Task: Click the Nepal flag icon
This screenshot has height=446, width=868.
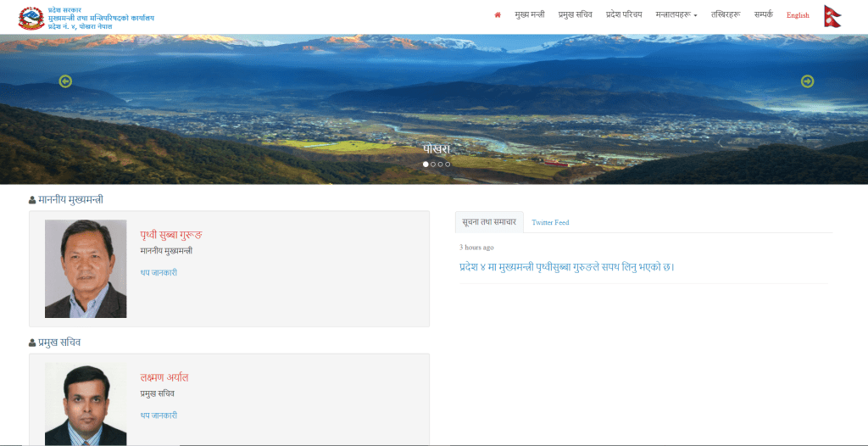Action: (832, 16)
